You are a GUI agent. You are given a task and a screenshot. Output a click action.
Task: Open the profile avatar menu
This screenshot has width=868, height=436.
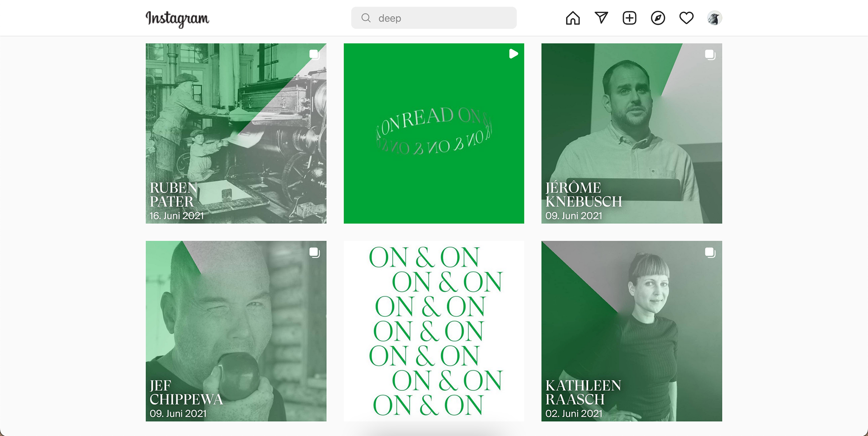click(x=714, y=18)
